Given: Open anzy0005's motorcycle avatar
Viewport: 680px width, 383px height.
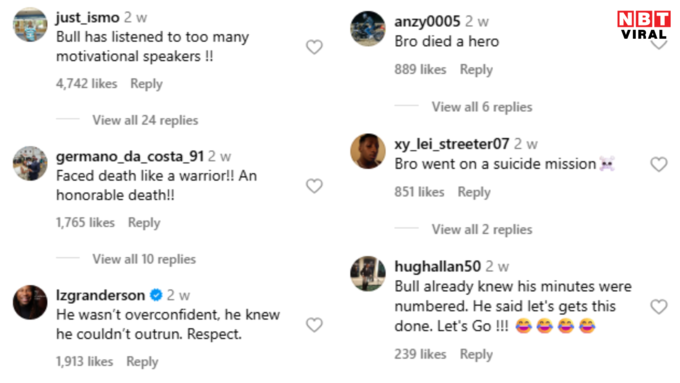Looking at the screenshot, I should point(368,29).
